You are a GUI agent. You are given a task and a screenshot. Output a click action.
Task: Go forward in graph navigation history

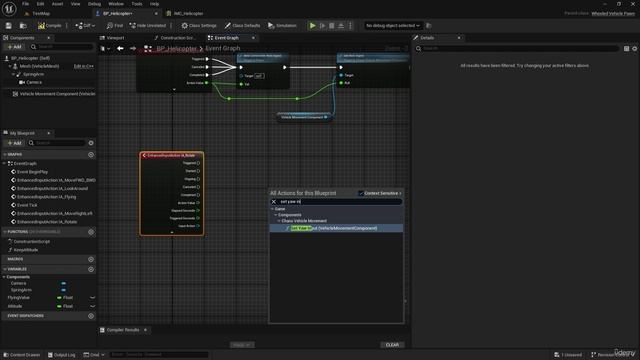[x=133, y=49]
